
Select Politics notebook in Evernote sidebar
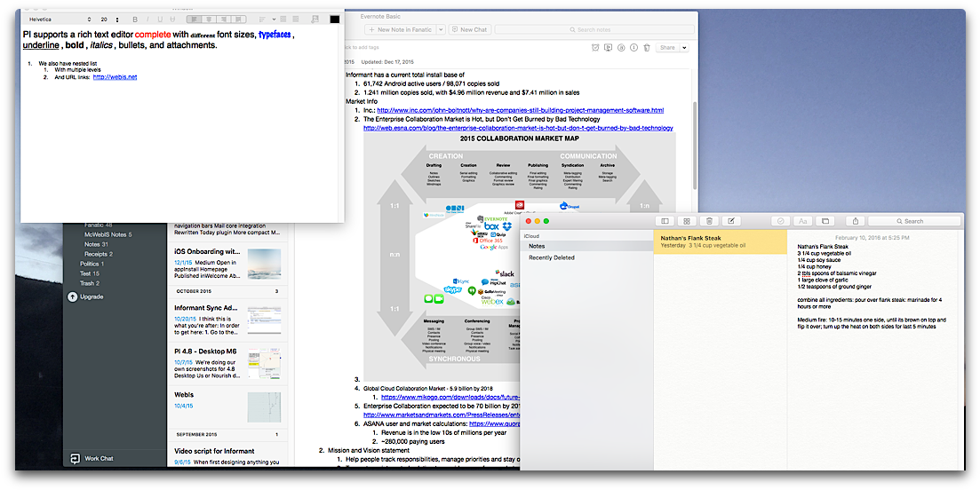tap(92, 264)
